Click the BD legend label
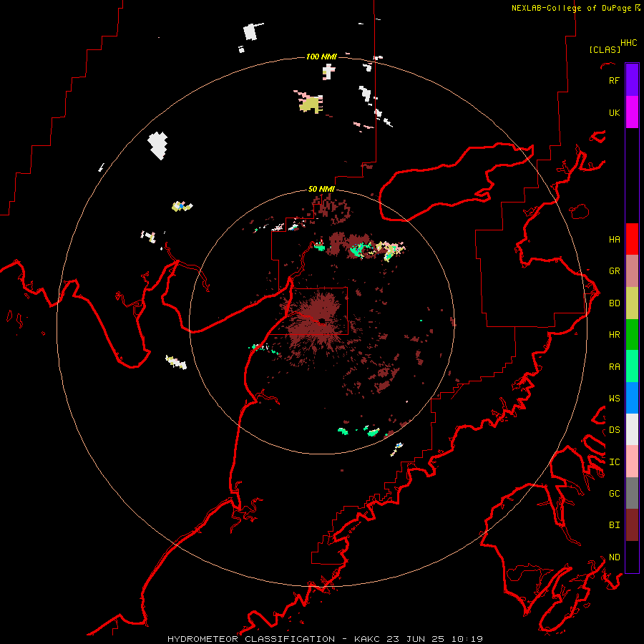Viewport: 644px width, 644px height. coord(614,303)
